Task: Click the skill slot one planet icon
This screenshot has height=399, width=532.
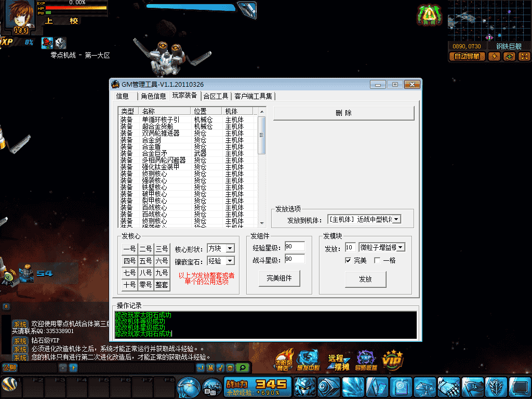Action: tap(9, 385)
